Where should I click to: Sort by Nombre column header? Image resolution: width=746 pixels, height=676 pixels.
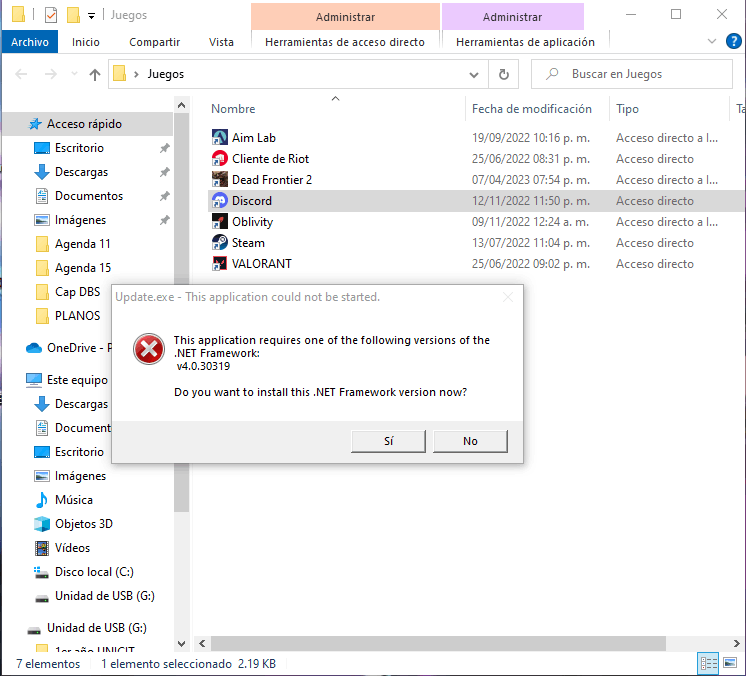(x=233, y=109)
